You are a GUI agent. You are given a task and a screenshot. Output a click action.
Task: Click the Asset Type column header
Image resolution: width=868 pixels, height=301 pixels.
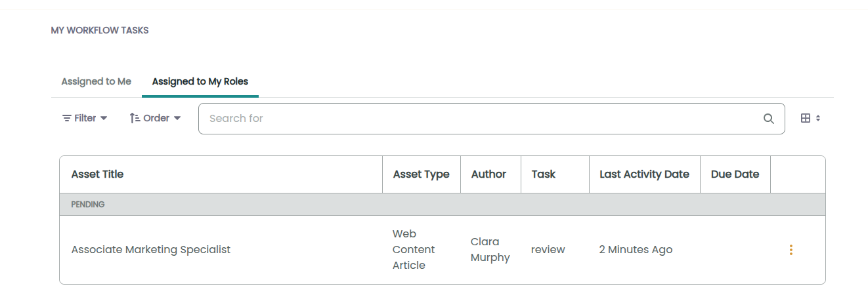point(422,174)
